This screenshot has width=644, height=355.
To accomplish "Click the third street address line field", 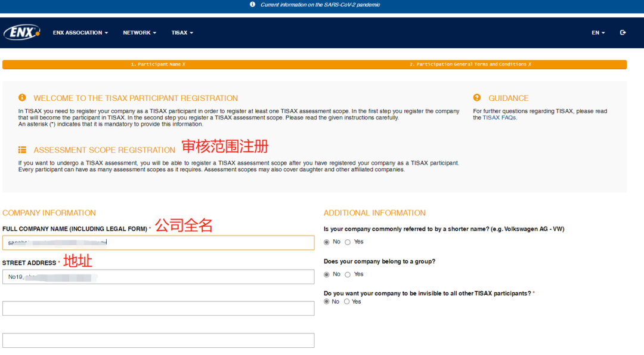I will tap(159, 340).
